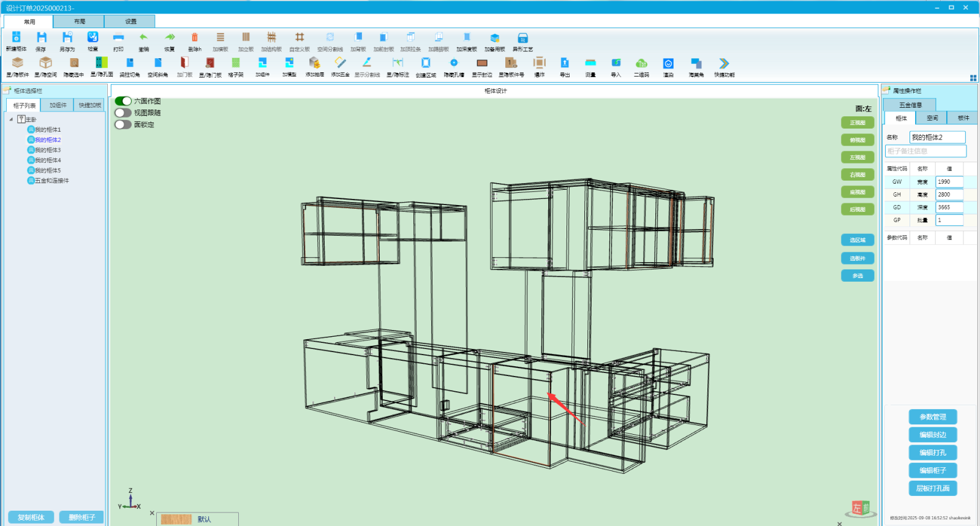
Task: Click the 复制柜体 button
Action: click(x=31, y=517)
